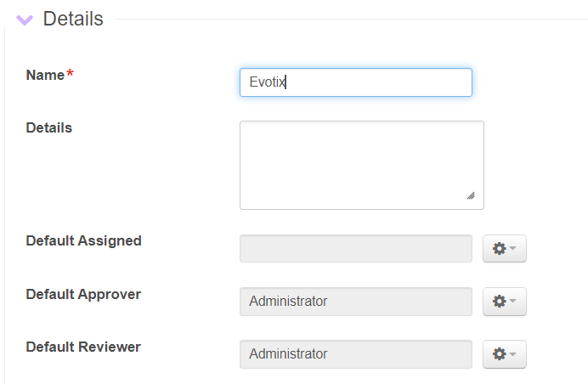Click the empty Default Assigned field
The width and height of the screenshot is (588, 384).
pyautogui.click(x=355, y=249)
